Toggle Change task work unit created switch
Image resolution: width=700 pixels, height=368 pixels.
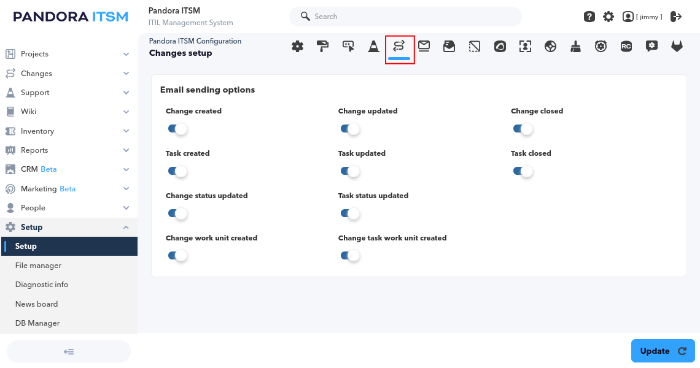coord(350,255)
